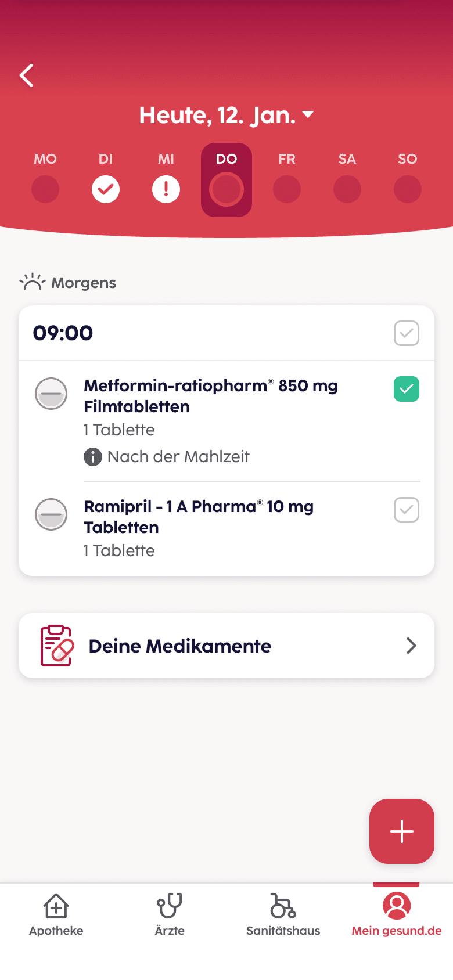Open the date dropdown next to Heute, 12. Jan.
This screenshot has height=980, width=453.
coord(308,114)
